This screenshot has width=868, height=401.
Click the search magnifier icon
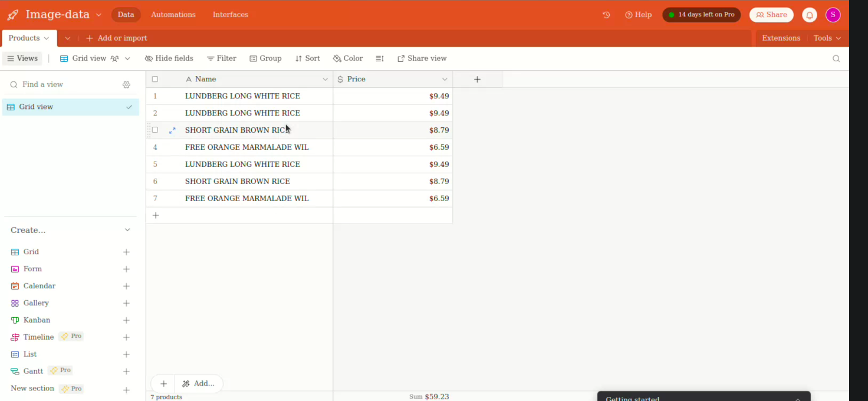[x=836, y=58]
